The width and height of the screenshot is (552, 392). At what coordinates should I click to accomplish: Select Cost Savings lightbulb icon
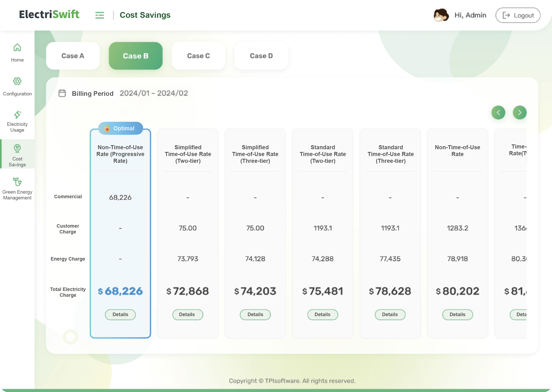pos(17,148)
